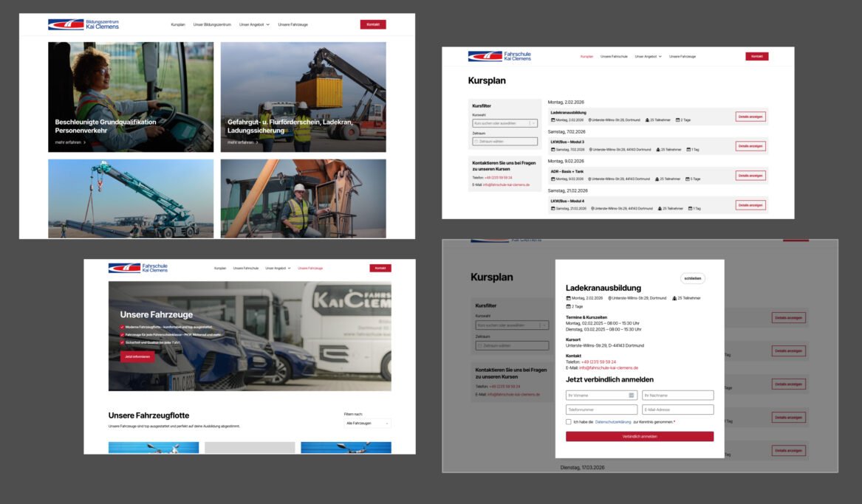Click the participants icon in the Ladekranausbildung popup
Image resolution: width=862 pixels, height=504 pixels.
click(675, 298)
